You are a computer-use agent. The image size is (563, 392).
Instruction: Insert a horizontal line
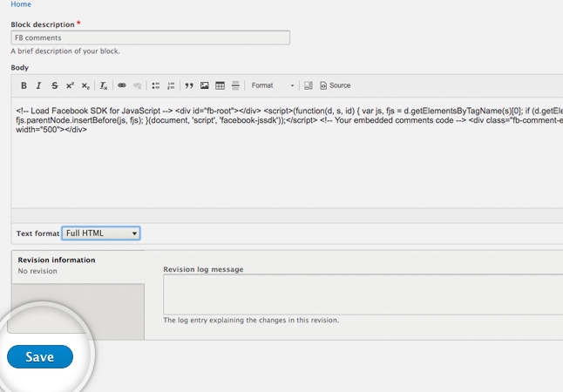pos(235,85)
